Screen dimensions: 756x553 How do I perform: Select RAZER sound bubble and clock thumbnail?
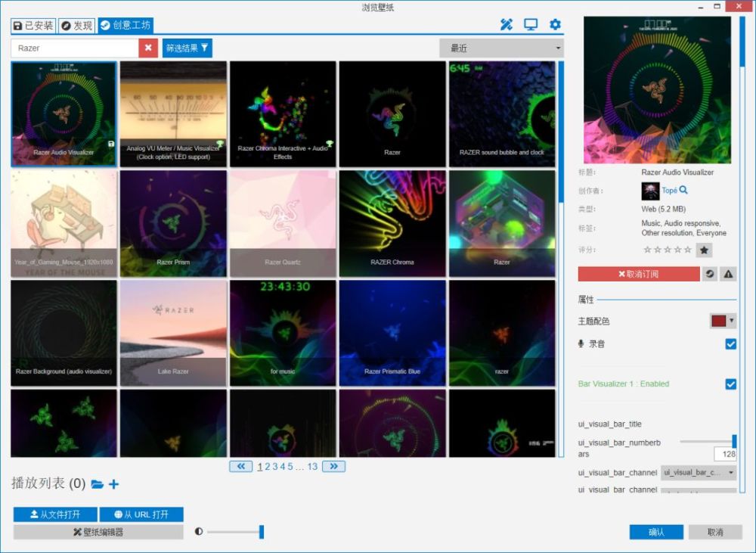click(x=502, y=114)
